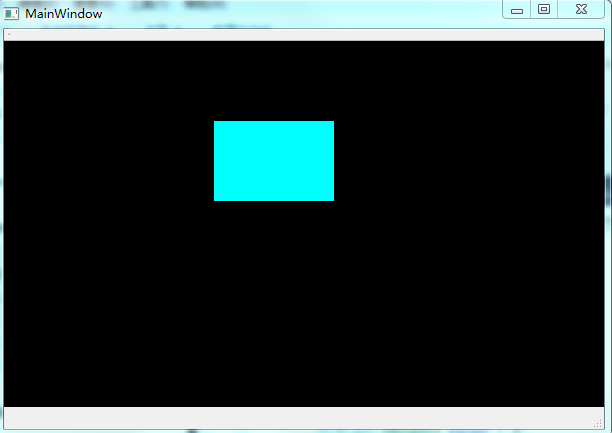The width and height of the screenshot is (612, 433).
Task: Maximize the MainWindow window
Action: [544, 9]
